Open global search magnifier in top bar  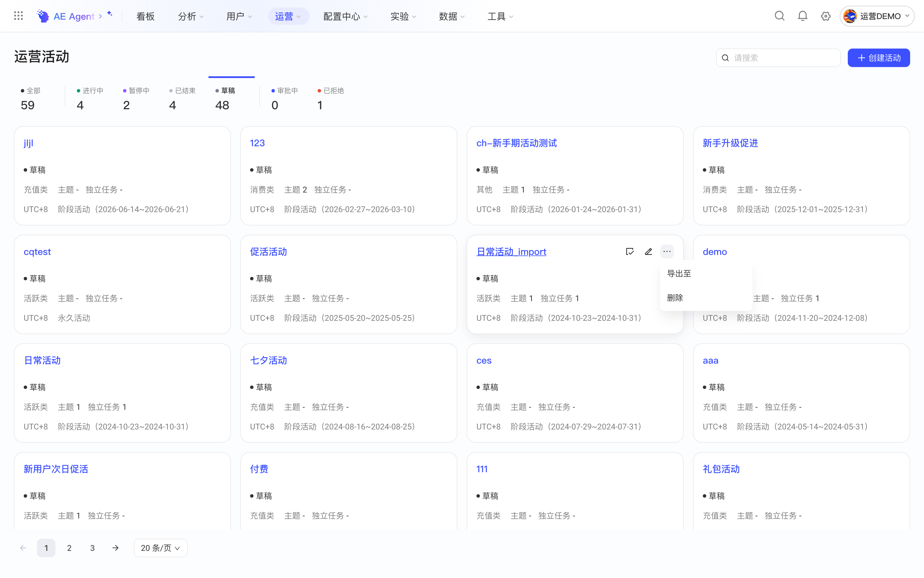click(x=779, y=16)
